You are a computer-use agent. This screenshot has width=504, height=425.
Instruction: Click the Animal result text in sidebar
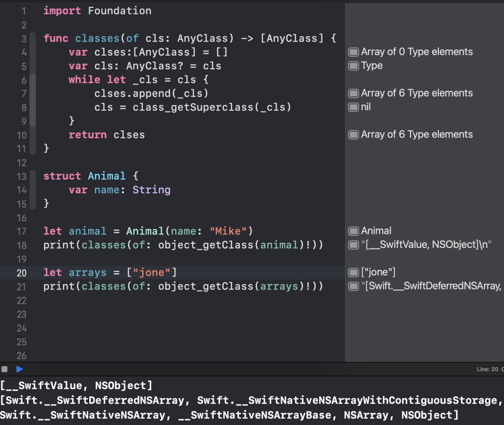(376, 231)
